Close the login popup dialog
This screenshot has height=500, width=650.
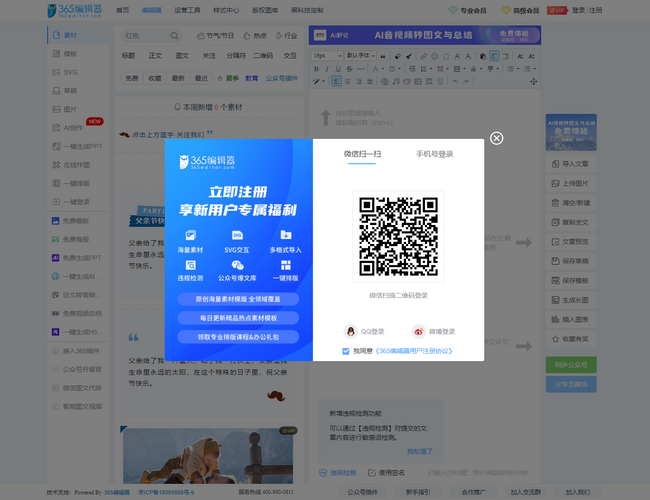tap(497, 138)
